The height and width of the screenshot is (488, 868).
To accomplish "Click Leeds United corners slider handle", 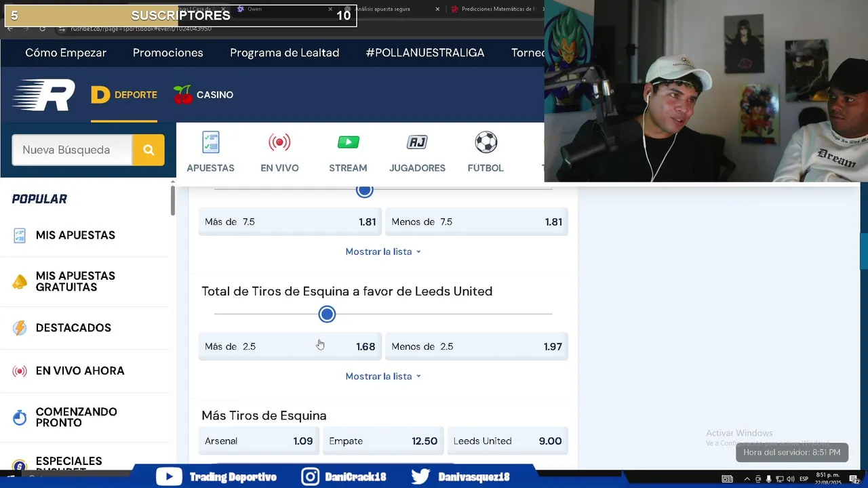I will pyautogui.click(x=327, y=314).
